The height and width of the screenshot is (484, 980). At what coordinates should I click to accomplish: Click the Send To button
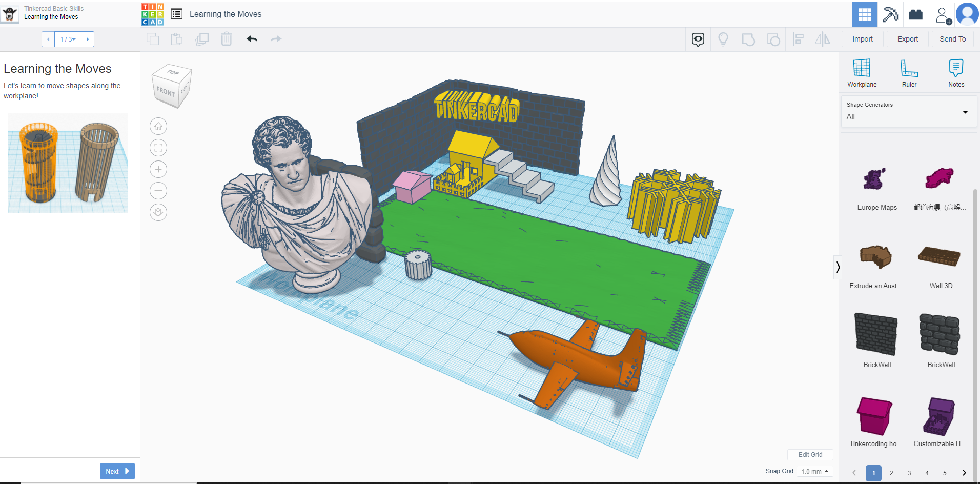tap(953, 39)
